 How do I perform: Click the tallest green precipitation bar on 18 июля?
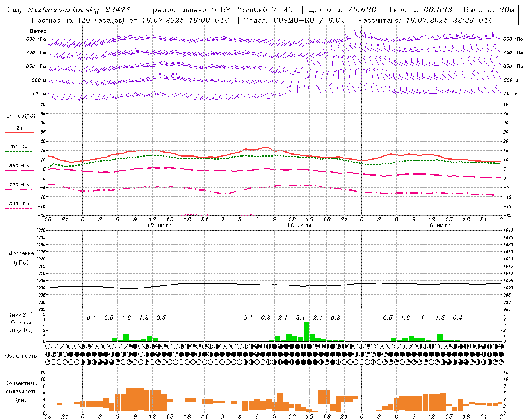point(306,332)
